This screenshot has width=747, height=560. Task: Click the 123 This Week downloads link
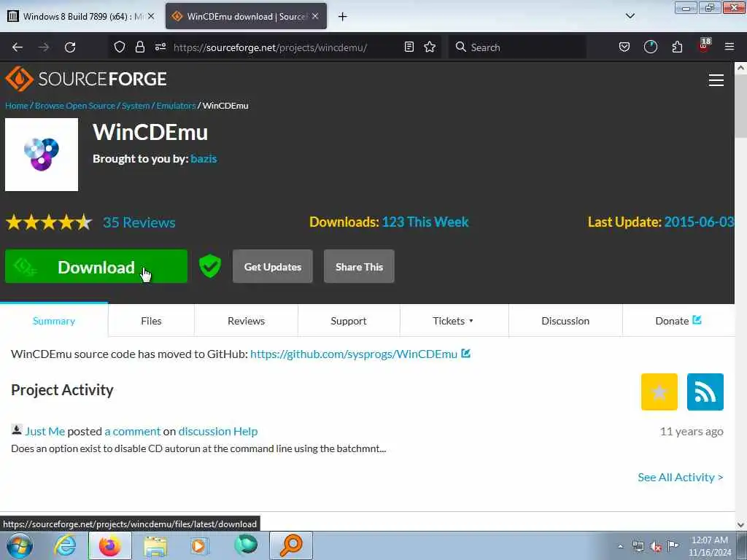425,222
